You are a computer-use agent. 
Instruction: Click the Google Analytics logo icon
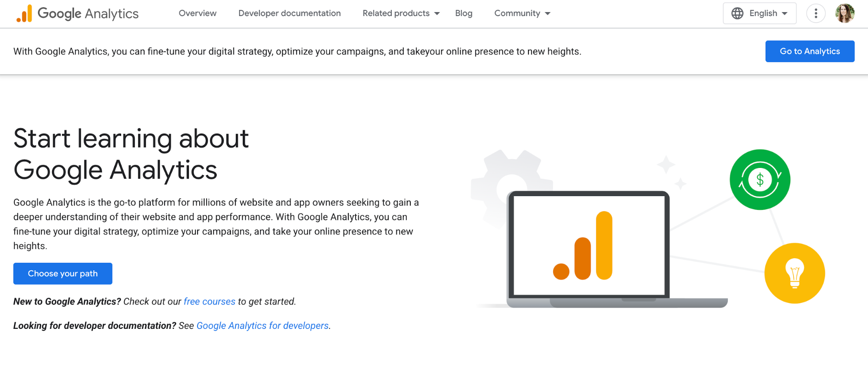(x=24, y=13)
